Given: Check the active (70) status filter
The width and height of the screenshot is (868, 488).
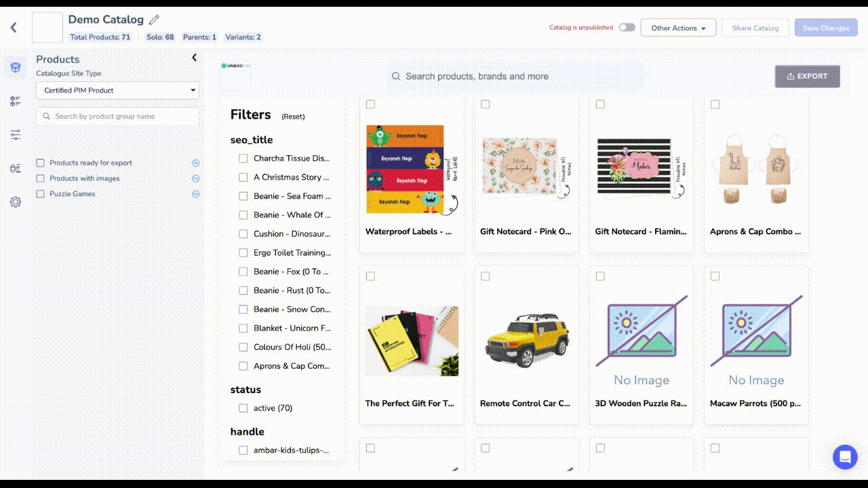Looking at the screenshot, I should coord(243,408).
